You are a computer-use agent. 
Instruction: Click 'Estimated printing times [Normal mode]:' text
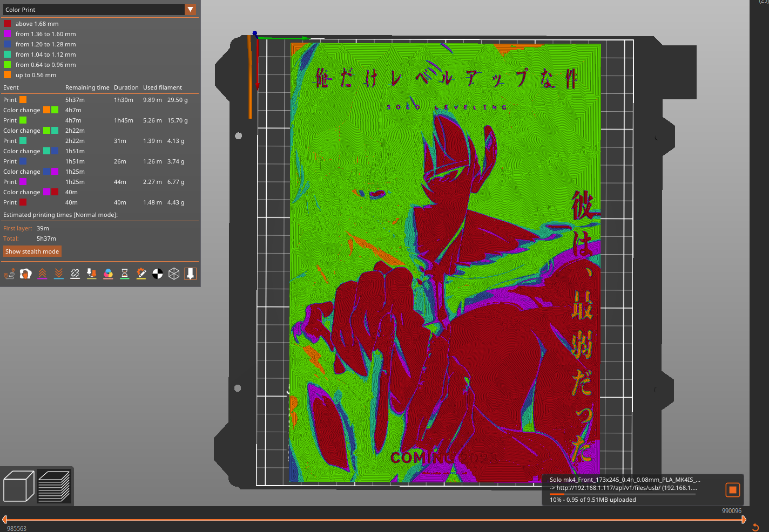60,215
